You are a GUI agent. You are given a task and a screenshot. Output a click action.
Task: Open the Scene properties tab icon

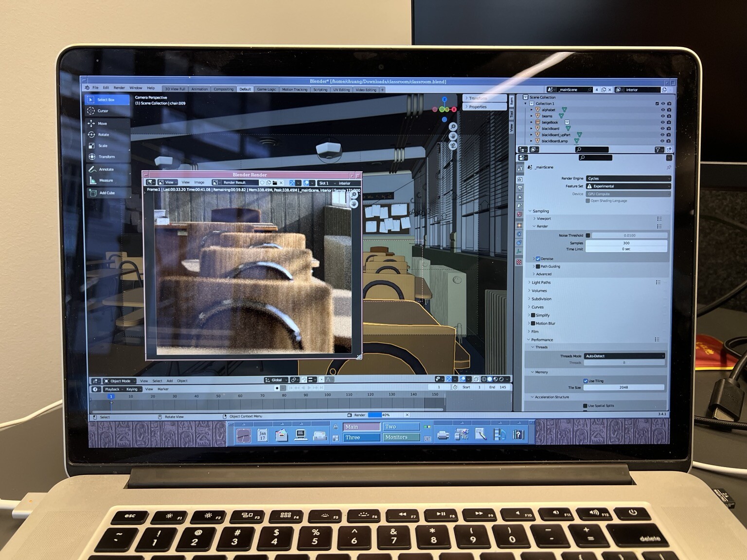point(520,206)
